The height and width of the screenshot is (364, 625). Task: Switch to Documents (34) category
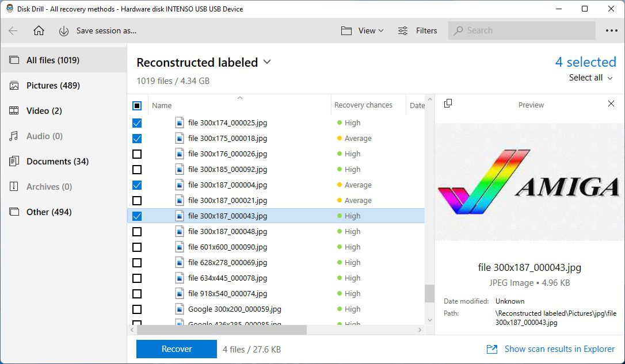click(x=64, y=161)
